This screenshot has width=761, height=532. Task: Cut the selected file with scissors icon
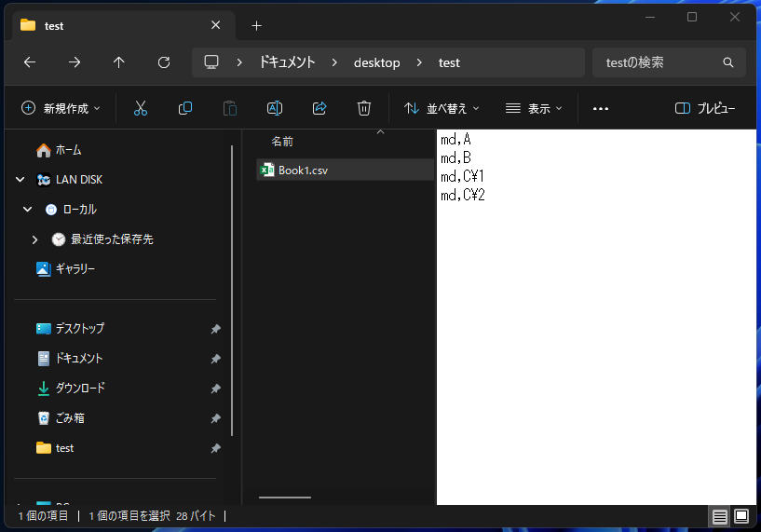point(141,108)
